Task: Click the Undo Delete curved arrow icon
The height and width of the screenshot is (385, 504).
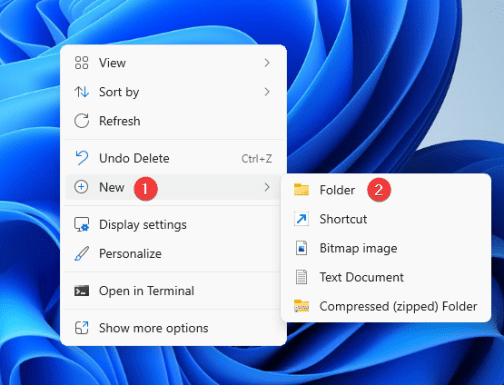Action: point(82,158)
